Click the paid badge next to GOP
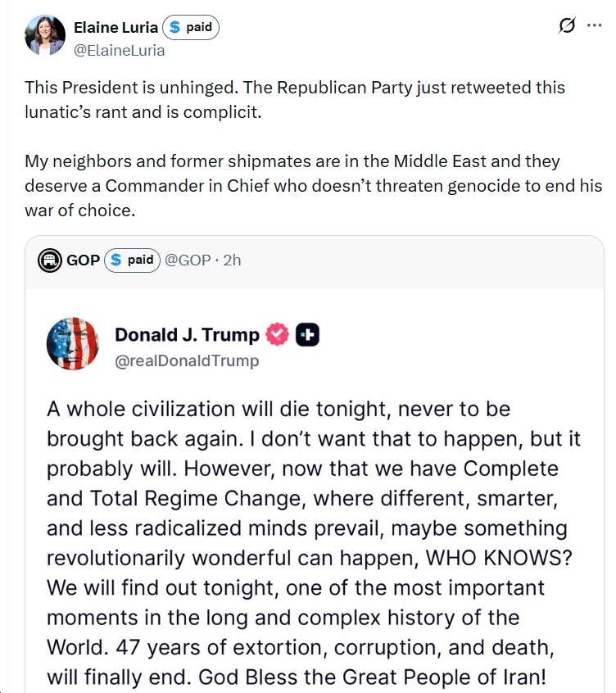The height and width of the screenshot is (693, 616). [132, 260]
